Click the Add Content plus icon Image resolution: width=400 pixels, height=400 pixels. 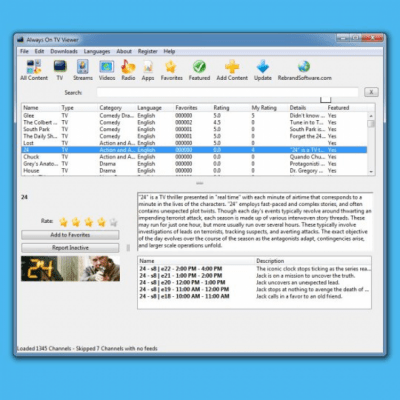[x=232, y=66]
